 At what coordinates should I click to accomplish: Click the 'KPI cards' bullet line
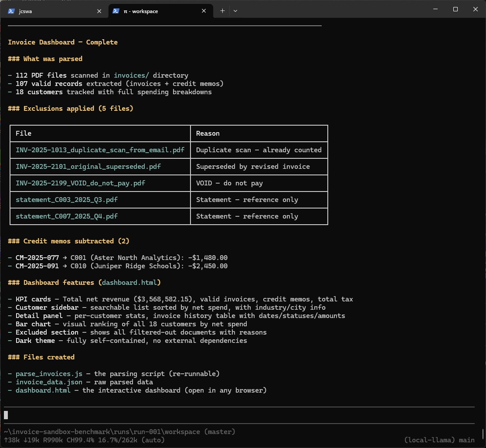(180, 299)
